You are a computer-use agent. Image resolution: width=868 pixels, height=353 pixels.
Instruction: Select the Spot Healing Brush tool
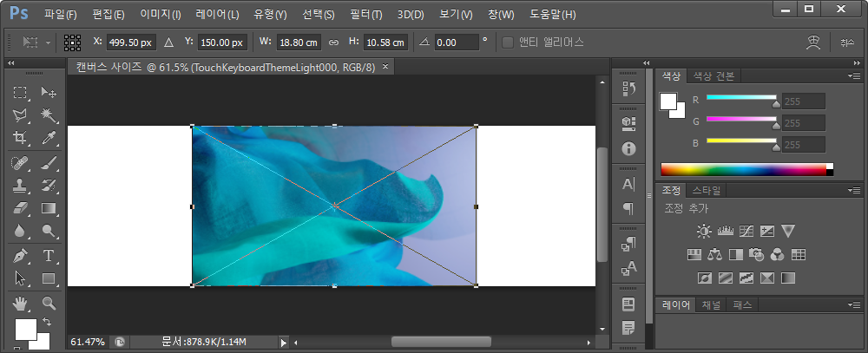click(x=21, y=163)
